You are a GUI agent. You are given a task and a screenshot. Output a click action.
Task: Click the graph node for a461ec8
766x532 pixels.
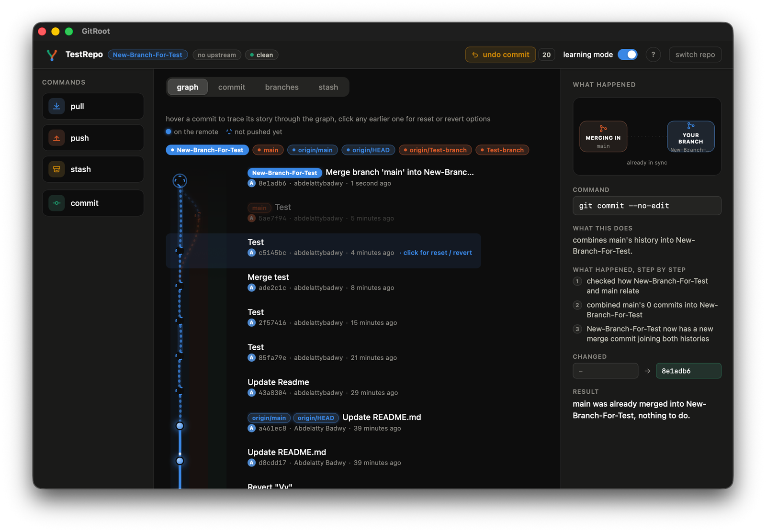180,426
